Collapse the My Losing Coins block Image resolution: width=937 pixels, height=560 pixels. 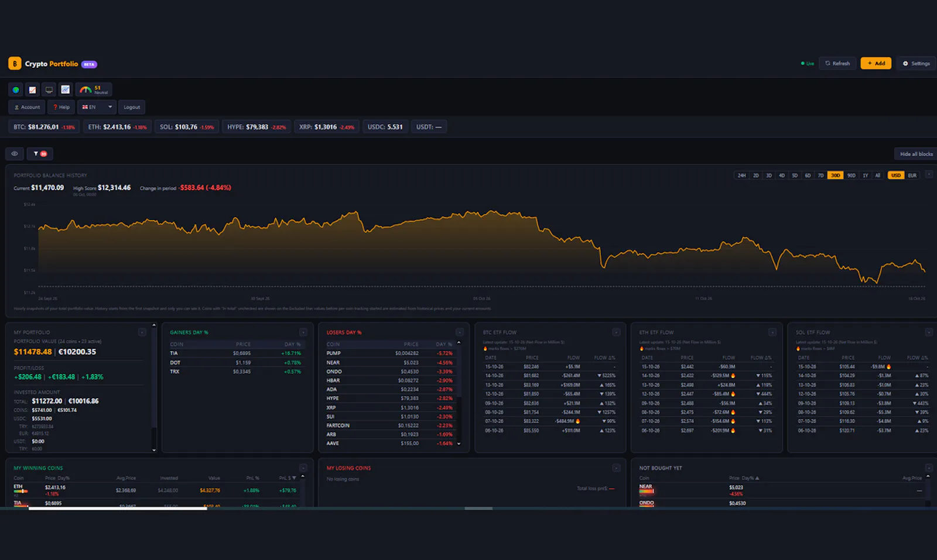point(616,468)
